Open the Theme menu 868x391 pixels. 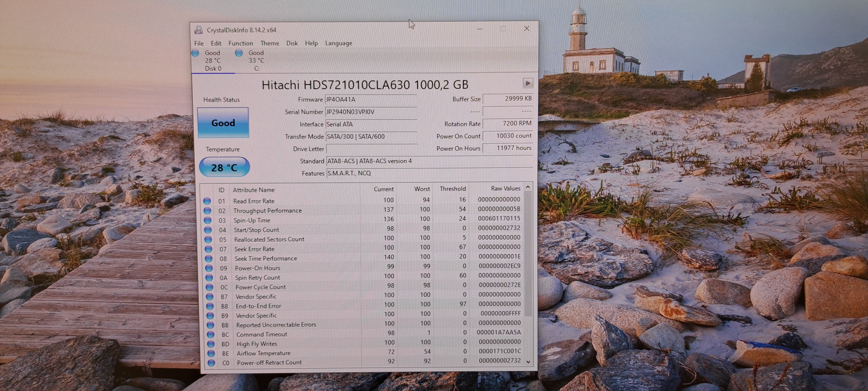pos(270,44)
